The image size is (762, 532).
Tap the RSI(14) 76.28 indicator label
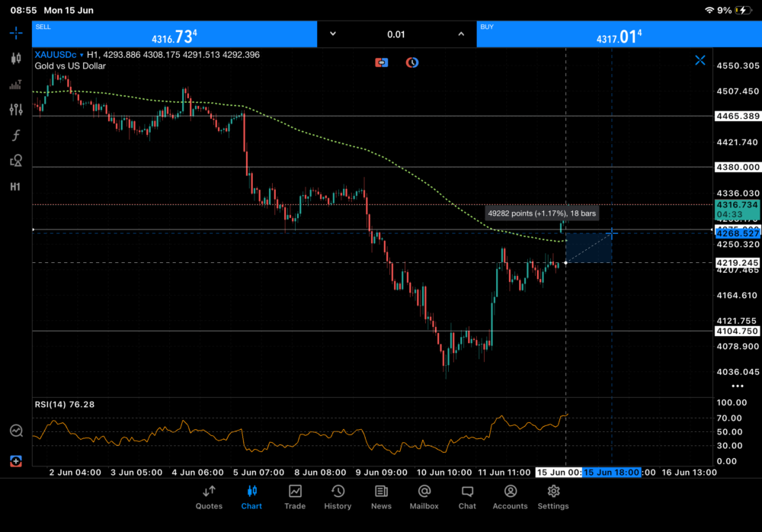coord(65,405)
